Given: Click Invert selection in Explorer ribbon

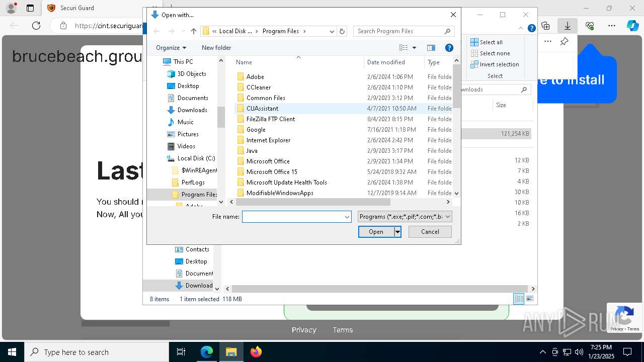Looking at the screenshot, I should 495,64.
